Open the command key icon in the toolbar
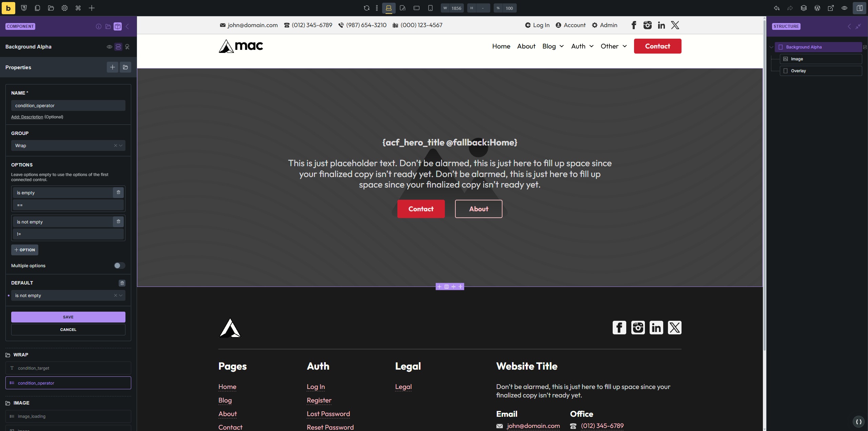 pyautogui.click(x=78, y=8)
